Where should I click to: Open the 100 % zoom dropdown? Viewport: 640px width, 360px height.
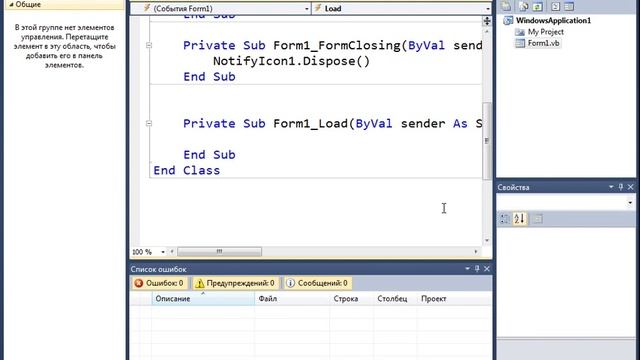(163, 252)
